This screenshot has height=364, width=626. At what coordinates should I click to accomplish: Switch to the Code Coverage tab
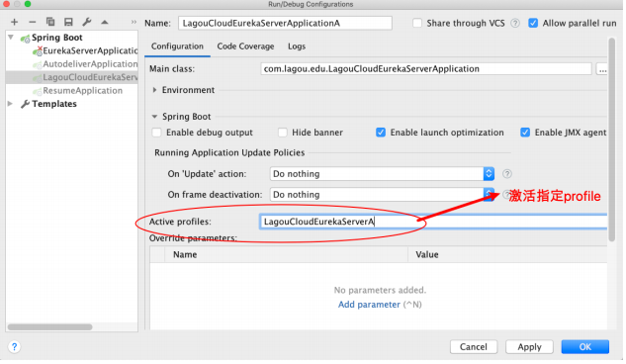coord(245,46)
